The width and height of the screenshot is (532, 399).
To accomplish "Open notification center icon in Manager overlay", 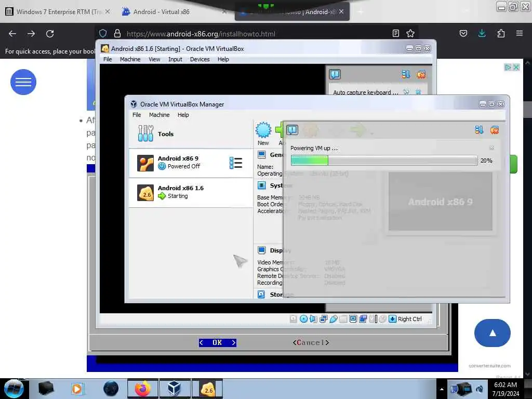I will tap(292, 130).
